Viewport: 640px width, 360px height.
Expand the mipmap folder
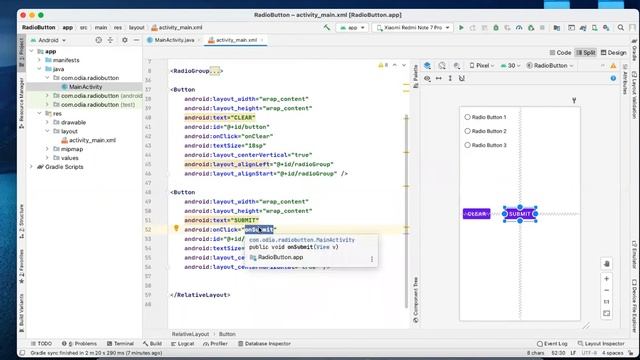pyautogui.click(x=47, y=149)
